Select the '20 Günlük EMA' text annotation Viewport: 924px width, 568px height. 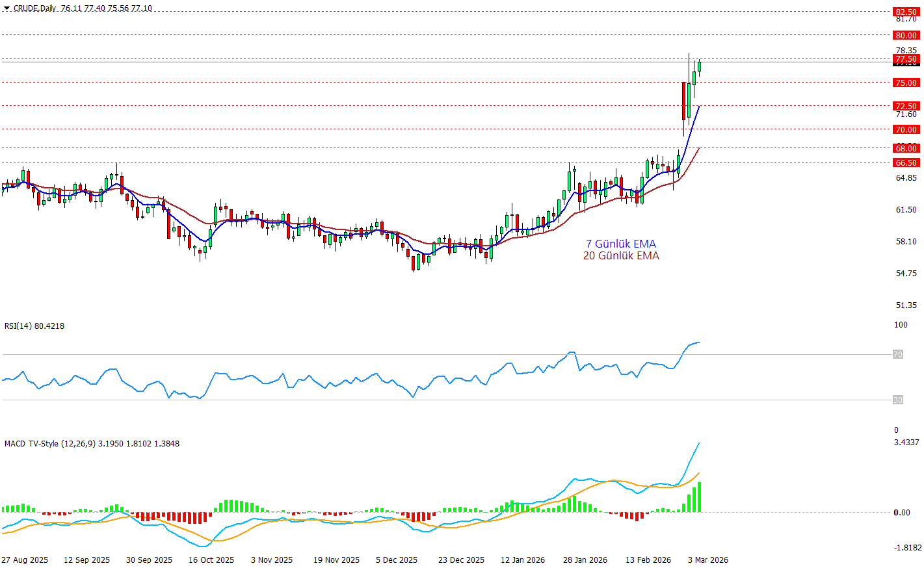620,255
